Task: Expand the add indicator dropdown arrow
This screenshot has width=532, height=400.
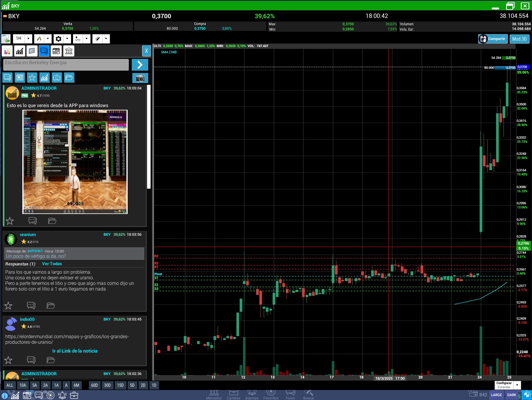Action: click(87, 39)
